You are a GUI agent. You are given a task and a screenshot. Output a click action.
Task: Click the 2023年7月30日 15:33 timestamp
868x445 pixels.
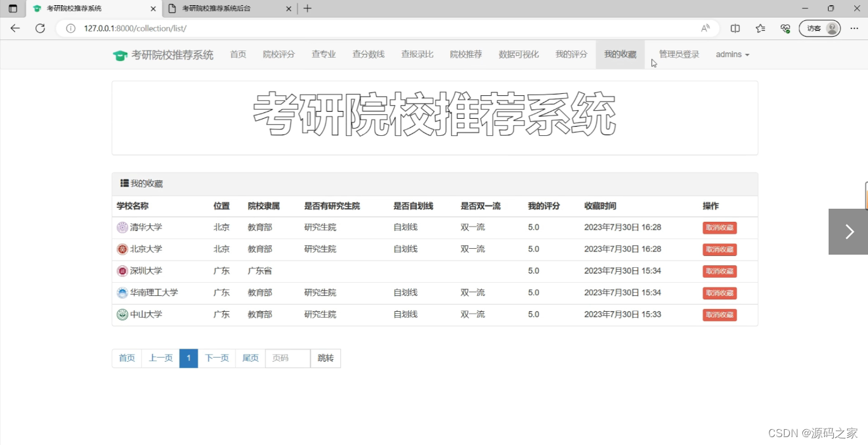pyautogui.click(x=622, y=314)
